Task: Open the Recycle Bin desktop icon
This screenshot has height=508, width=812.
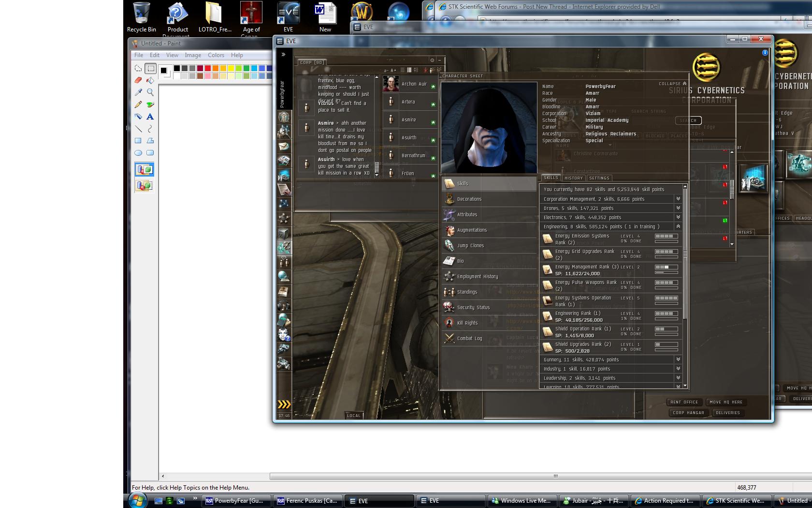Action: click(142, 17)
